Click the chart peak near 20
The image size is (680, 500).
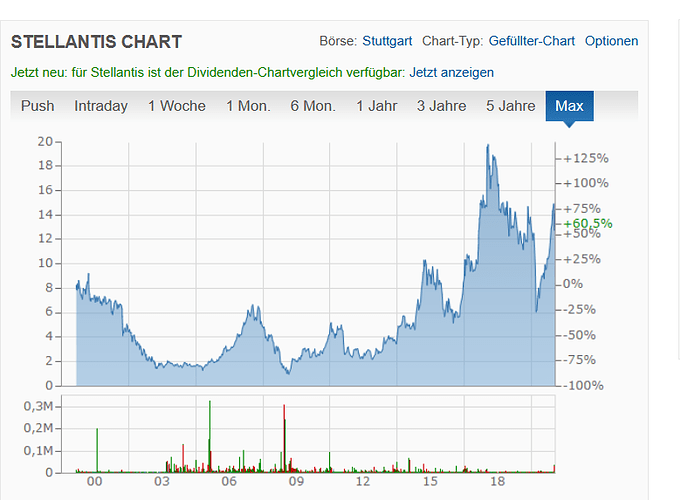[x=488, y=146]
